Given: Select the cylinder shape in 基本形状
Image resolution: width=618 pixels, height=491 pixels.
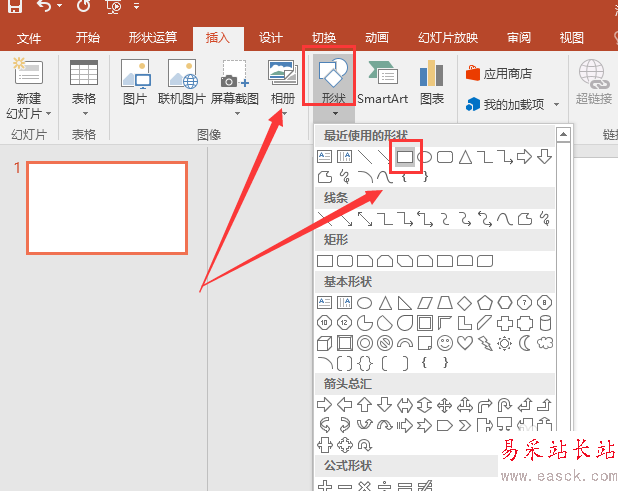Looking at the screenshot, I should tap(545, 323).
